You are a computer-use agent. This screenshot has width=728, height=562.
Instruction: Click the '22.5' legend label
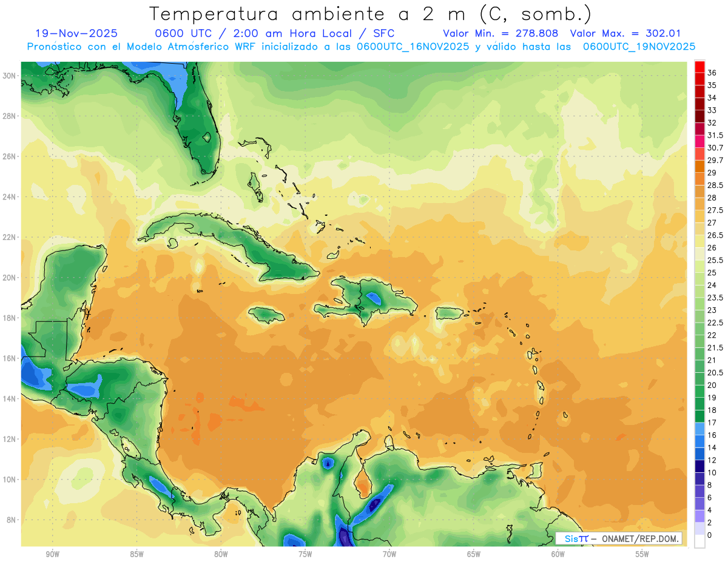pos(715,323)
